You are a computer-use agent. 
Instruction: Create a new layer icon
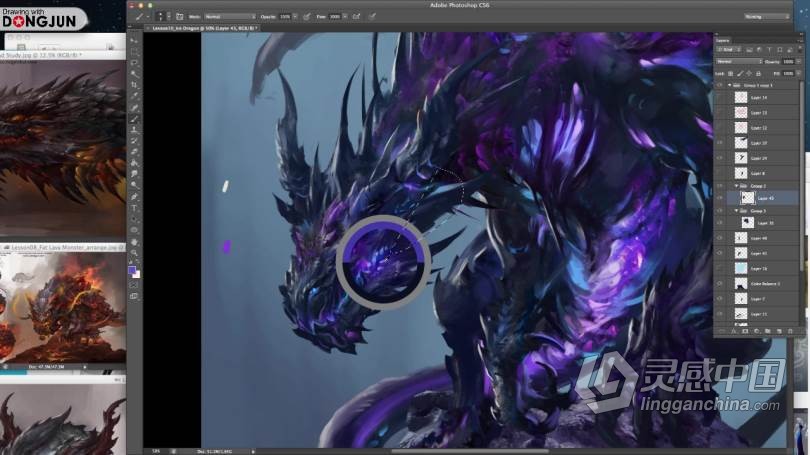point(779,332)
